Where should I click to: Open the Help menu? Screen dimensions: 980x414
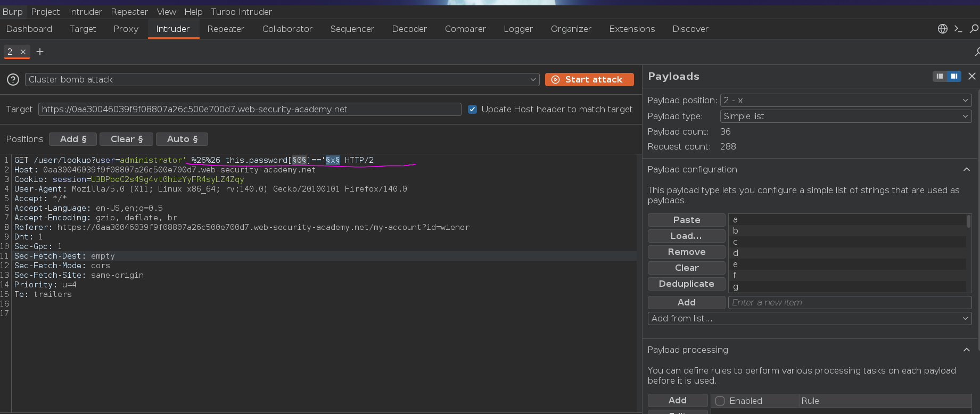[193, 12]
